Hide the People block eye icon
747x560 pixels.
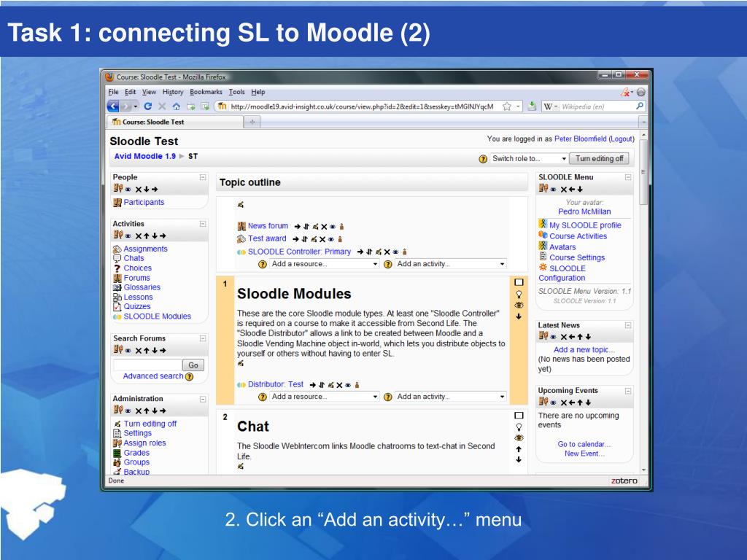tap(128, 189)
